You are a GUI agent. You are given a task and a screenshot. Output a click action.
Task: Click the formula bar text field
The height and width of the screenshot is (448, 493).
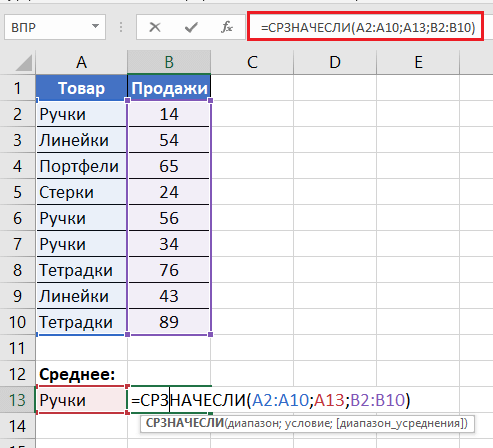[365, 27]
